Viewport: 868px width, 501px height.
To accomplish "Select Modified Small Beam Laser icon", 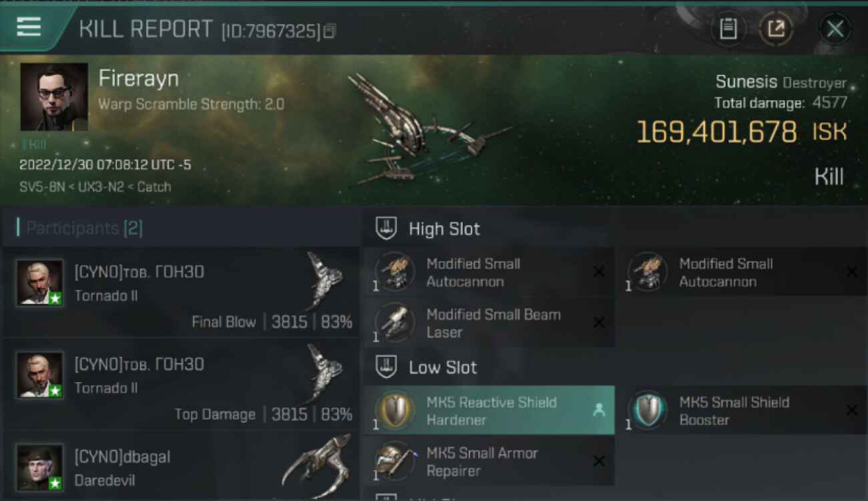I will [395, 323].
